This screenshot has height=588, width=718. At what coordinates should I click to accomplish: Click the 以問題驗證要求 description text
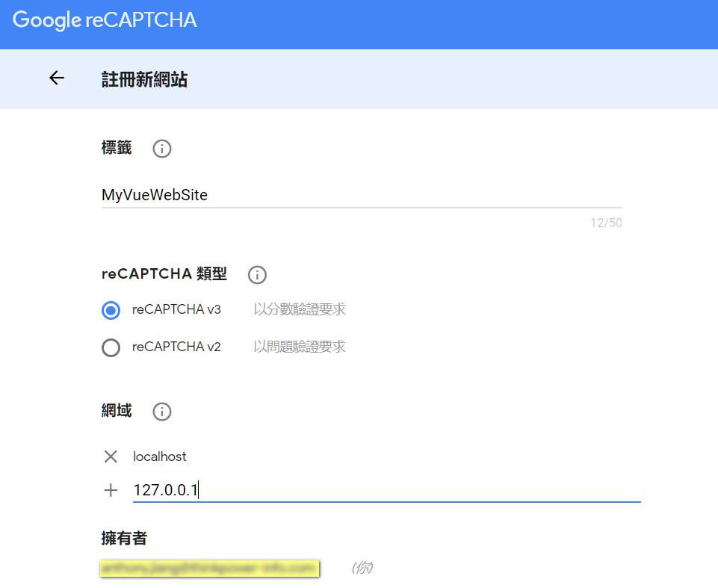coord(300,347)
